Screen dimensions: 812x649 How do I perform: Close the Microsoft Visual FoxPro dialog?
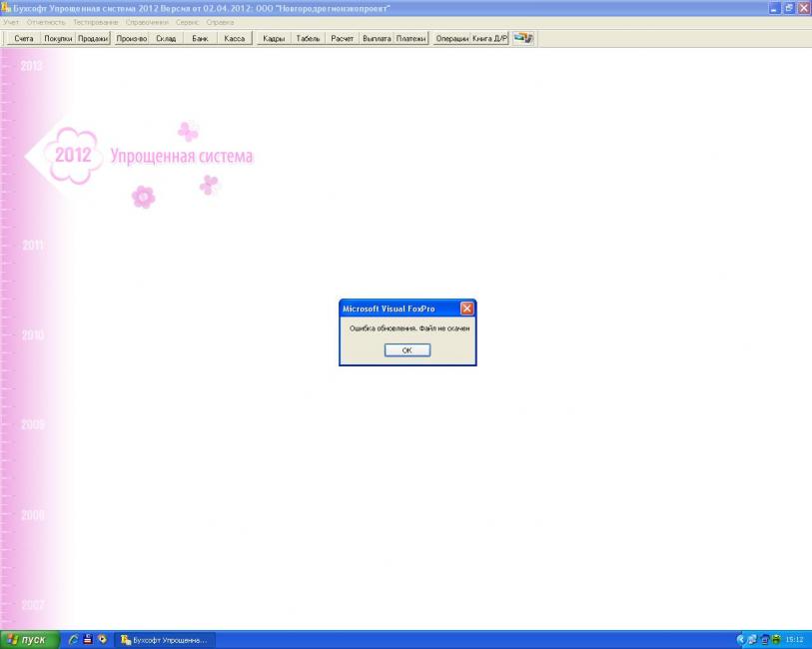(x=466, y=309)
